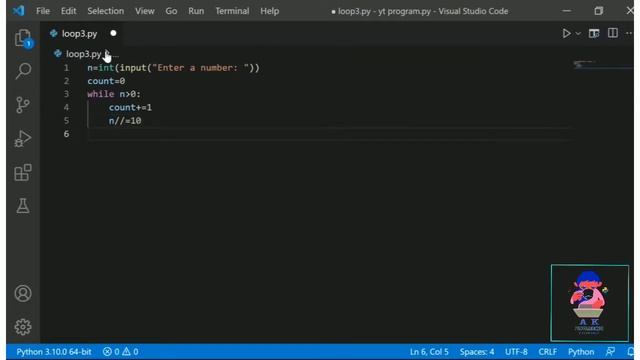640x360 pixels.
Task: Split the editor to the right
Action: tap(613, 33)
